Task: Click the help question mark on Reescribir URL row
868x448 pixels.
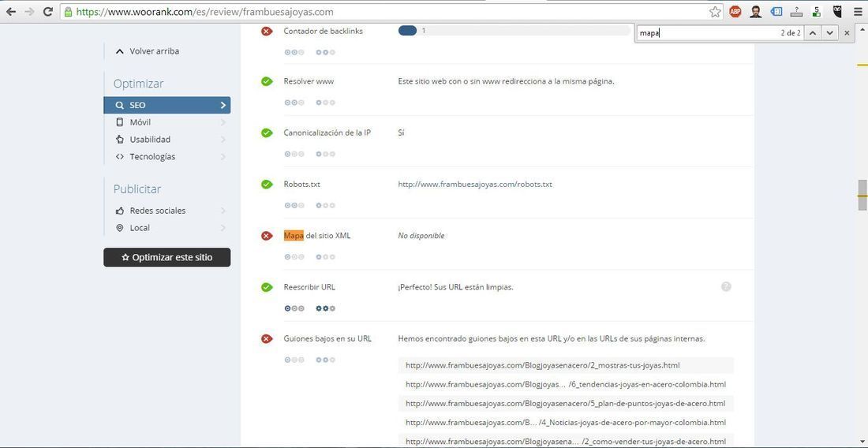Action: point(726,286)
